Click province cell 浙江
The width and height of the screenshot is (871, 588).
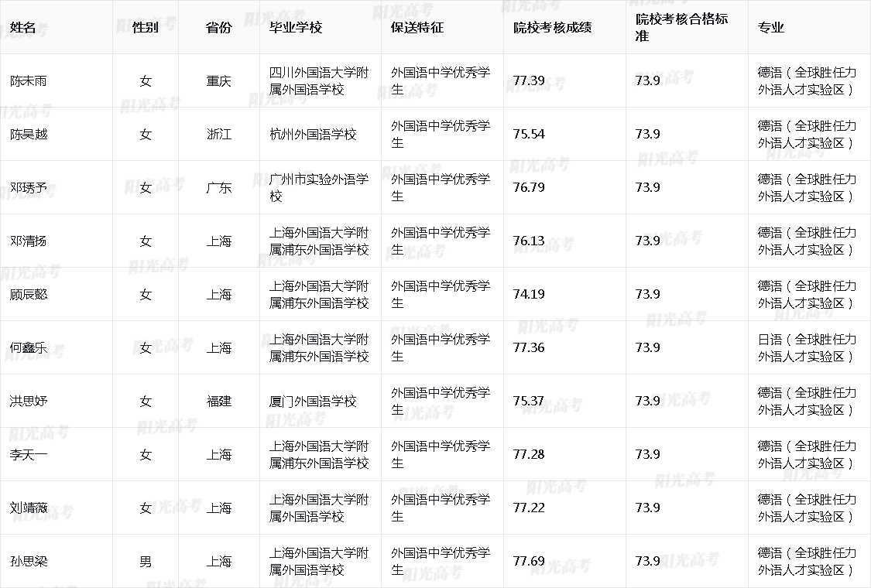tap(219, 135)
